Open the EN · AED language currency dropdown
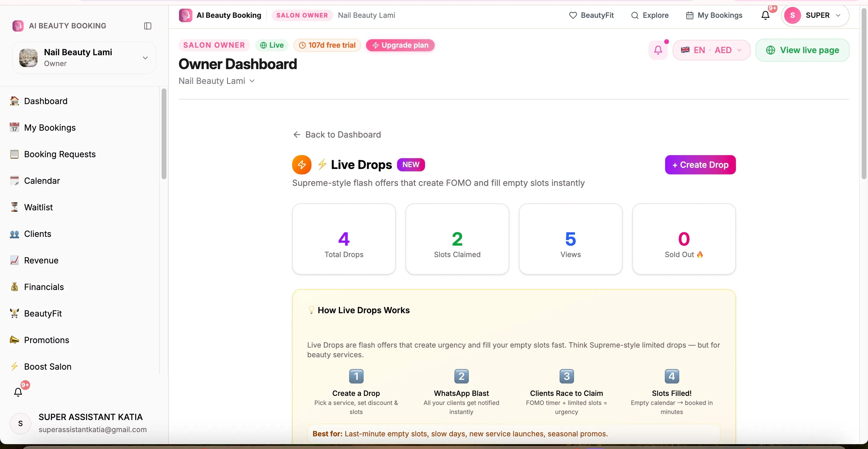The image size is (868, 449). [711, 50]
